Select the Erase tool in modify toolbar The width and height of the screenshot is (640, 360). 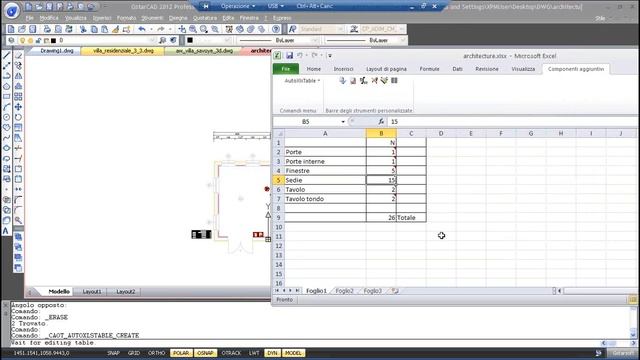click(18, 56)
